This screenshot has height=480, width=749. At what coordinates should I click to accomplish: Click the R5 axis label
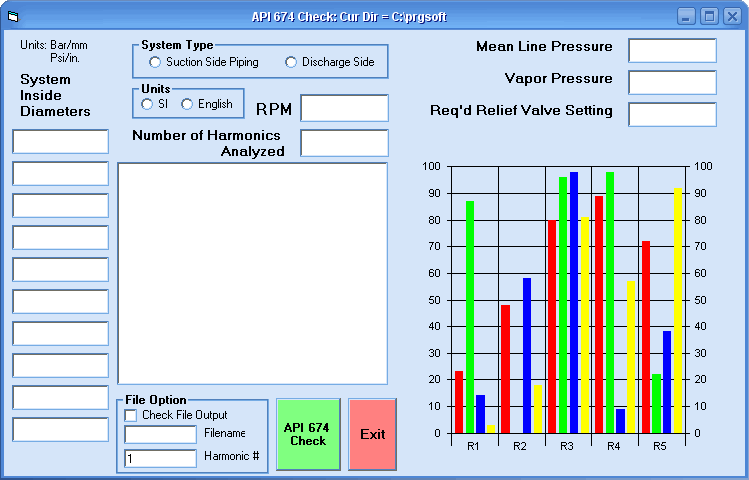(x=660, y=446)
